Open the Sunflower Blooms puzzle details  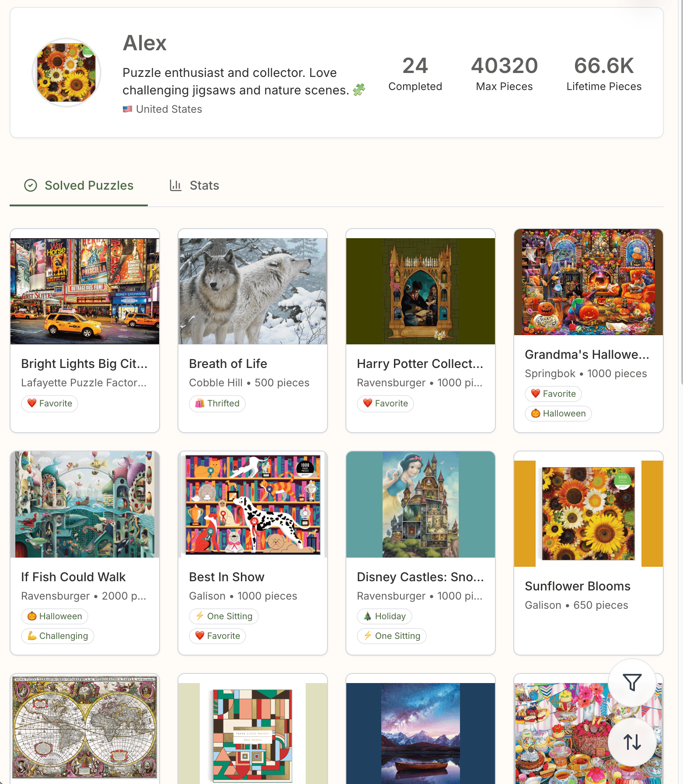pyautogui.click(x=577, y=586)
